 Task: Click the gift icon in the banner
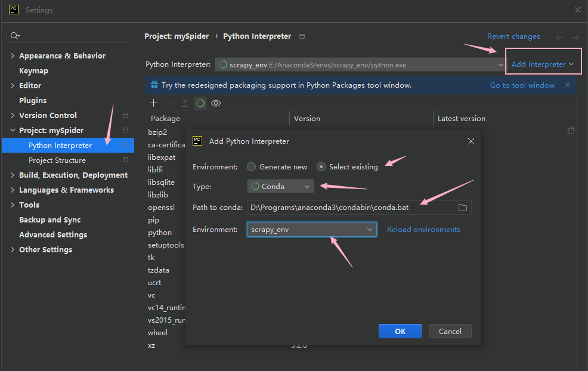click(154, 85)
